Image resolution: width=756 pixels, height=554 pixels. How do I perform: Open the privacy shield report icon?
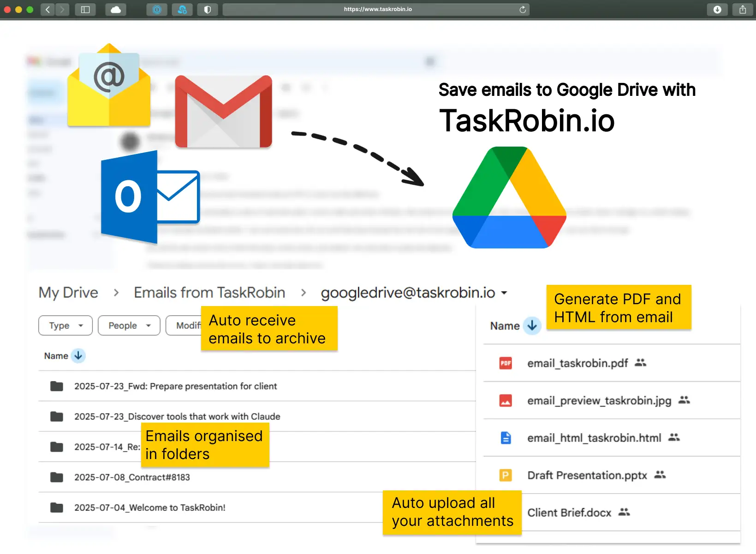[x=208, y=10]
